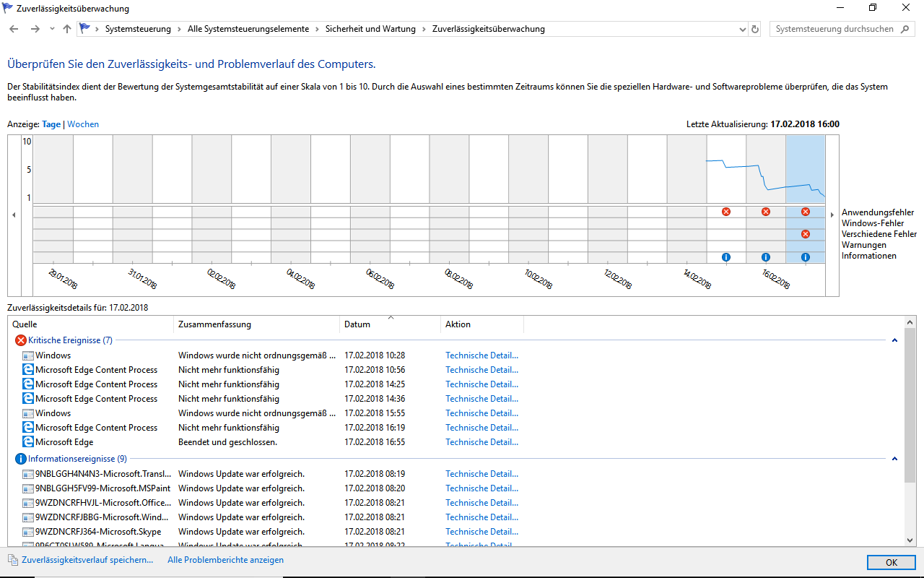Viewport: 924px width, 578px height.
Task: Click the flag icon in address bar
Action: tap(85, 29)
